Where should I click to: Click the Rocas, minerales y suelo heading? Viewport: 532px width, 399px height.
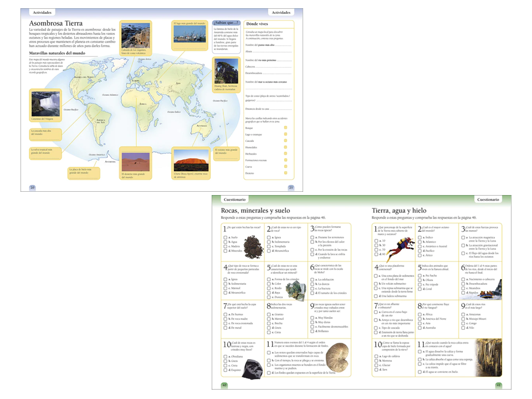pyautogui.click(x=255, y=211)
